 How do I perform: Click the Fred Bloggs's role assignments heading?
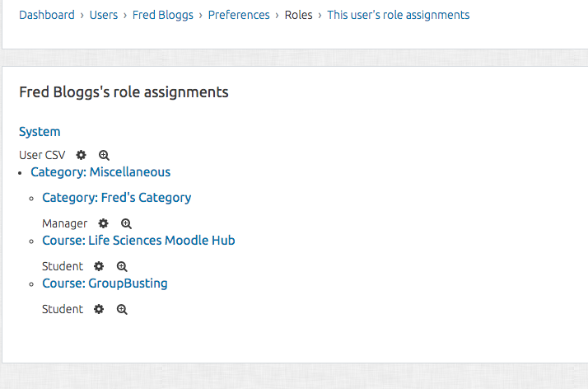pyautogui.click(x=124, y=92)
